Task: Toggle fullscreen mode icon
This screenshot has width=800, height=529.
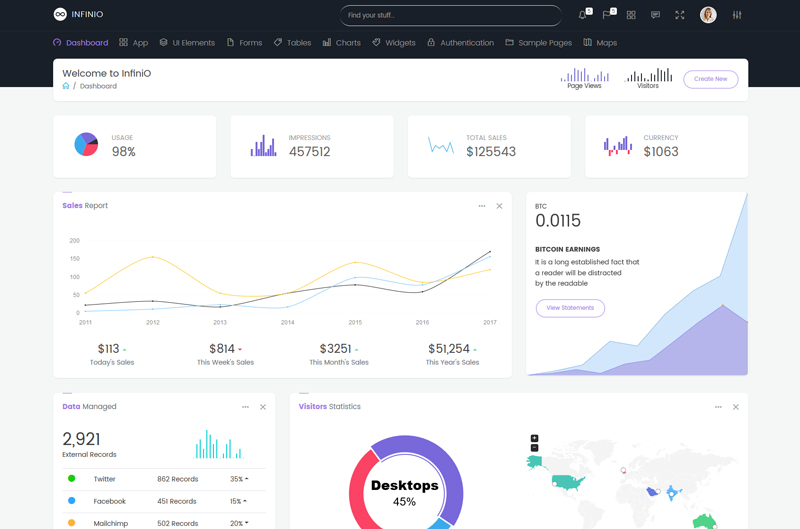Action: 680,15
